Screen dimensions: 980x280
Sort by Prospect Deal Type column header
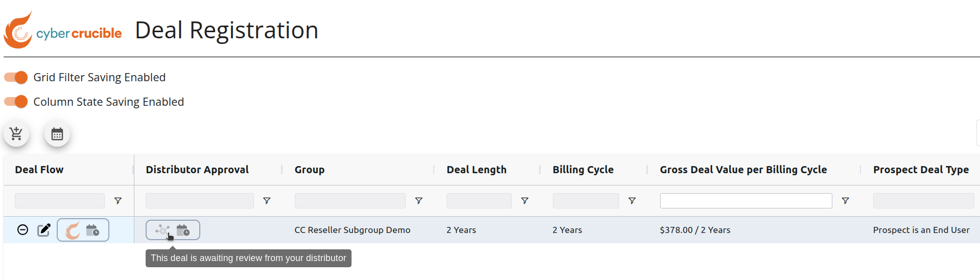(921, 170)
